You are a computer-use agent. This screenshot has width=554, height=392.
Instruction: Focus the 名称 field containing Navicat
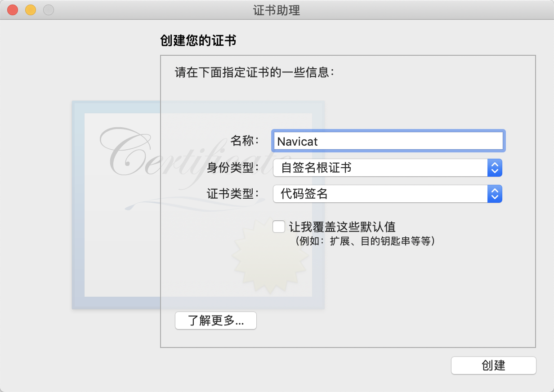coord(388,141)
